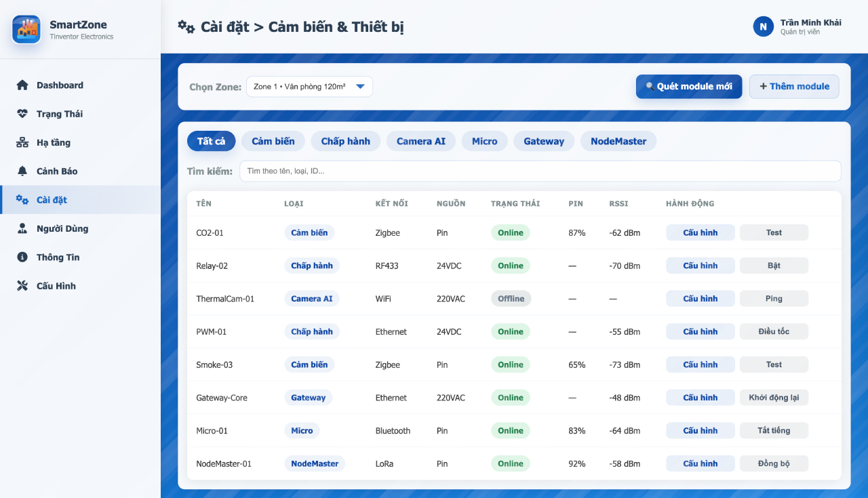
Task: Expand the Chọn Zone dropdown
Action: tap(309, 87)
